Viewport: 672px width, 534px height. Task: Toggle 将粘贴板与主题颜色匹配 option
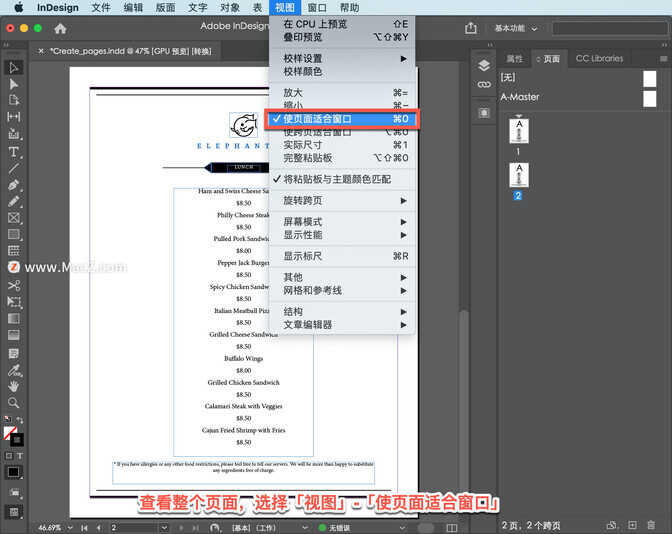click(342, 179)
